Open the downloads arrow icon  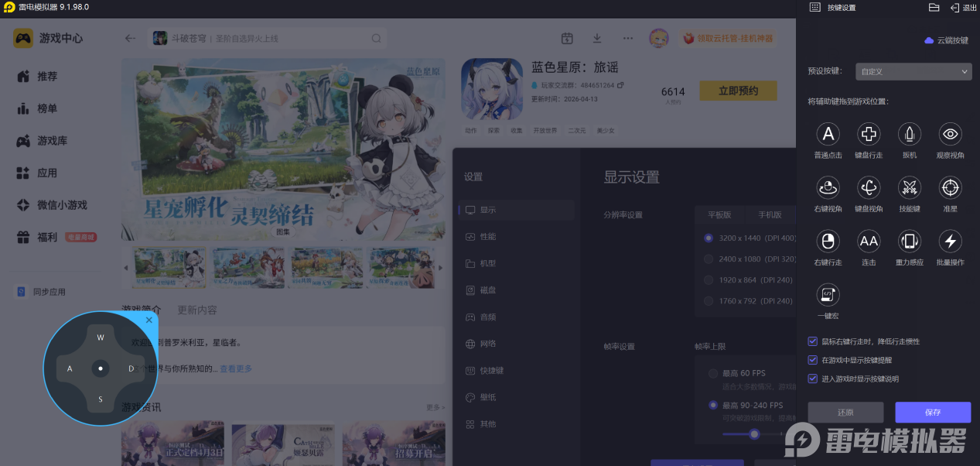coord(597,38)
